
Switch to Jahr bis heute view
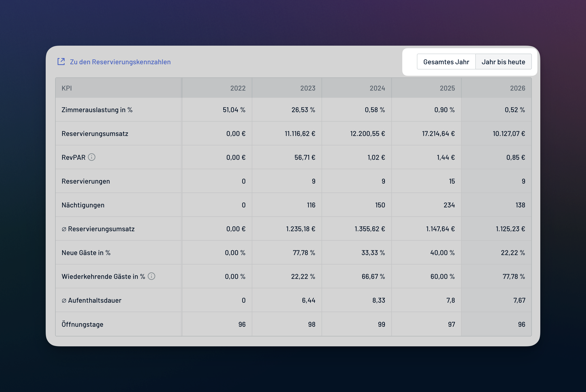(503, 62)
